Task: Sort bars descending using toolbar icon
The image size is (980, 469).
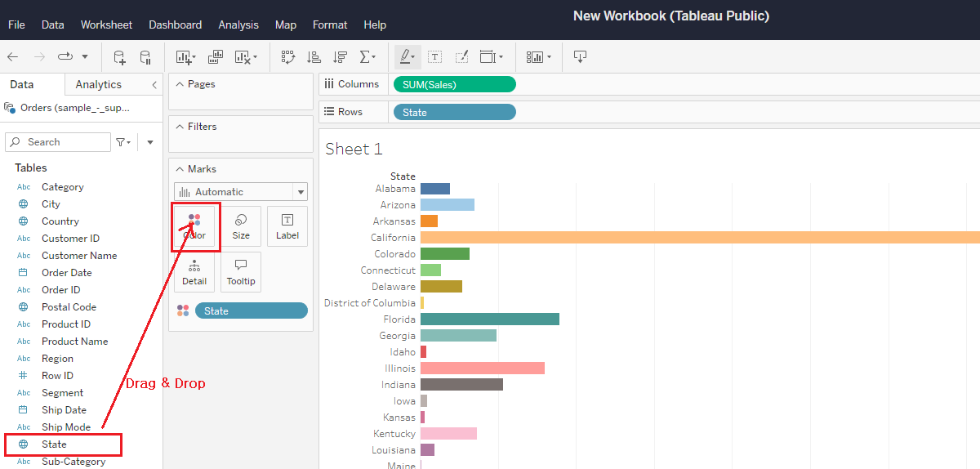Action: click(x=341, y=57)
